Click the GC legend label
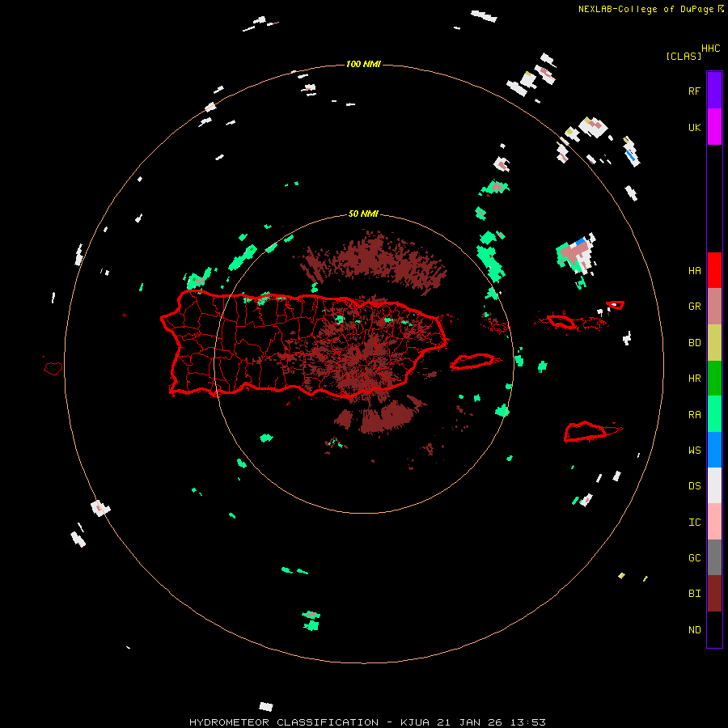This screenshot has height=728, width=728. pyautogui.click(x=694, y=557)
